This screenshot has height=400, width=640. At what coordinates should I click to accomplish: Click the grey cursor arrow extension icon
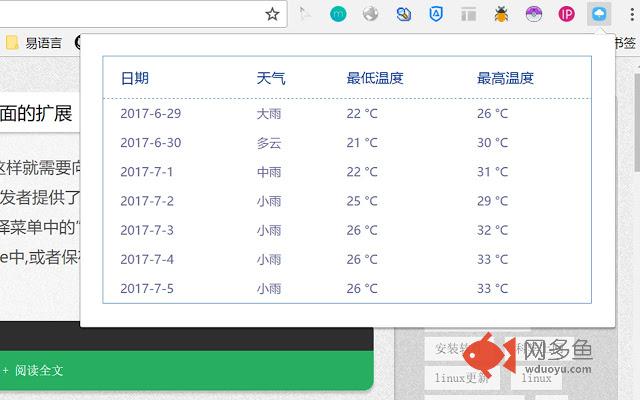[x=304, y=14]
